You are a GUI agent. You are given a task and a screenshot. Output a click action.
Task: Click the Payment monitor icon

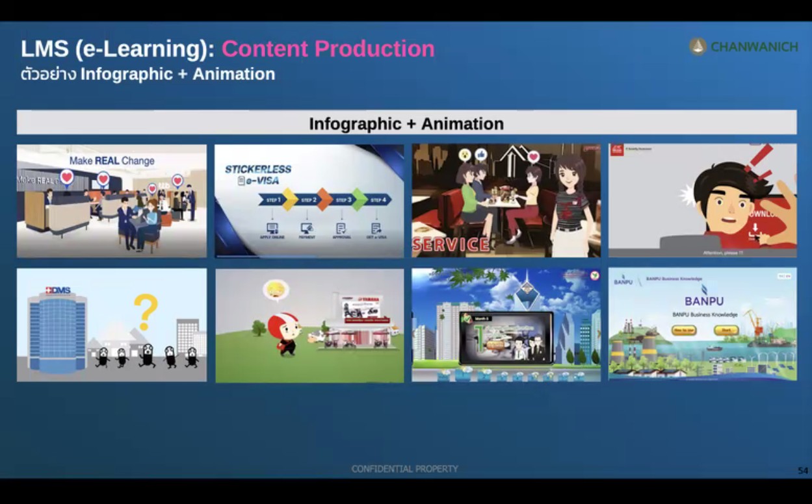(x=306, y=228)
